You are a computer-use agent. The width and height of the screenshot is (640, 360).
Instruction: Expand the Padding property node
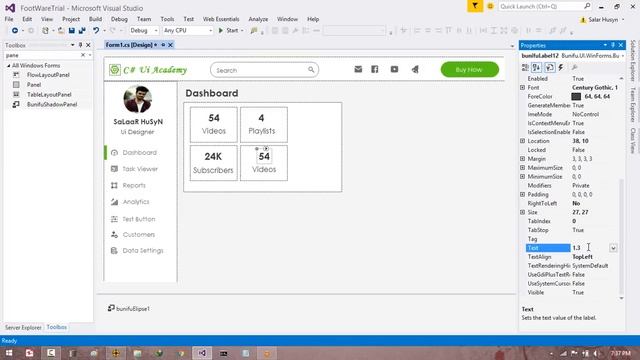pyautogui.click(x=522, y=194)
